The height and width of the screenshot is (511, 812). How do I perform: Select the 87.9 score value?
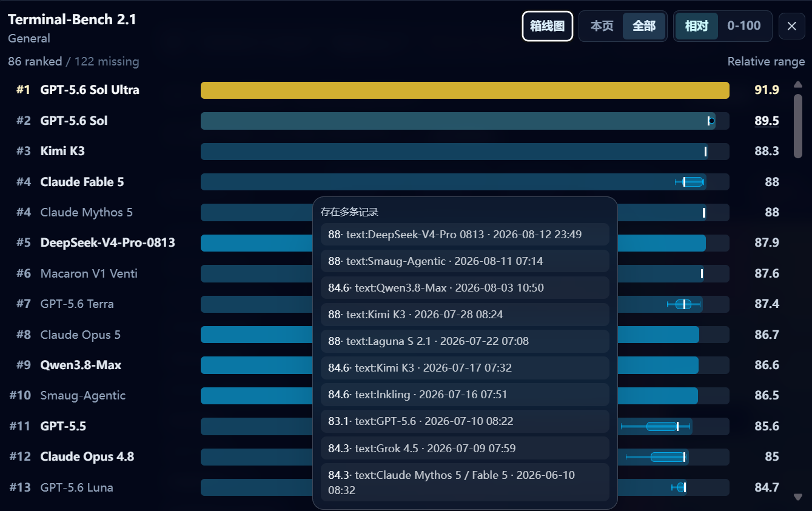tap(767, 242)
